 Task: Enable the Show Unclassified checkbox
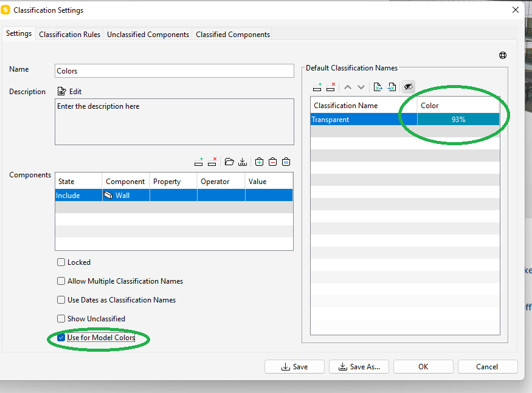pos(61,319)
